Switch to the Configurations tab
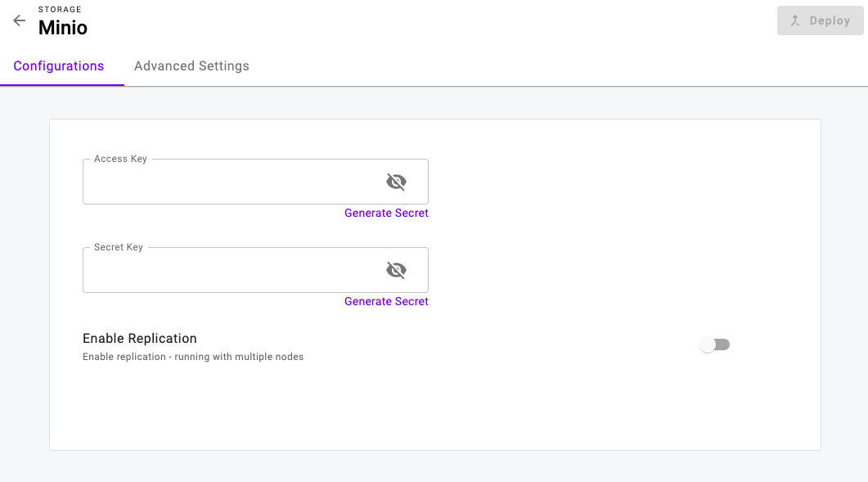Viewport: 868px width, 482px height. [59, 66]
